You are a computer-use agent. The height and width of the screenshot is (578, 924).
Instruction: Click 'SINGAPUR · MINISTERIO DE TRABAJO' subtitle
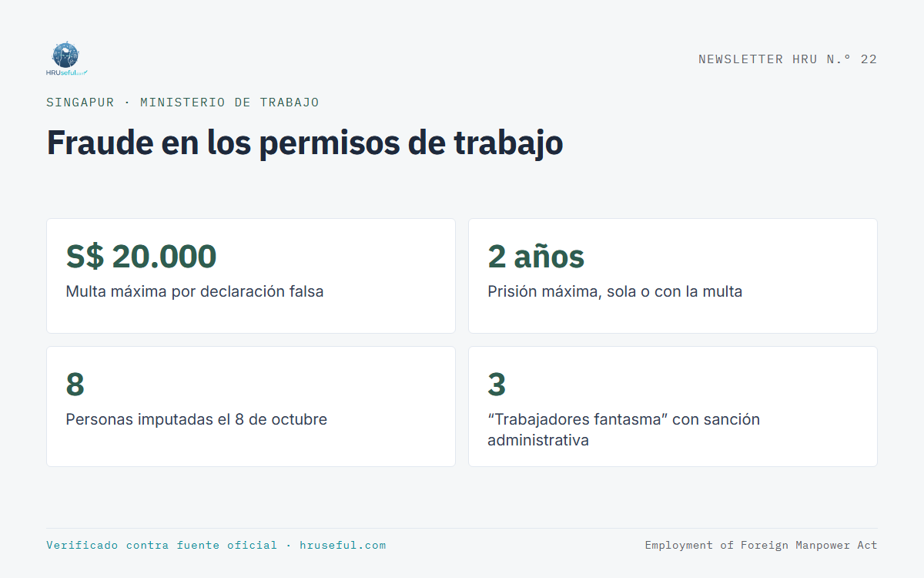click(x=182, y=102)
